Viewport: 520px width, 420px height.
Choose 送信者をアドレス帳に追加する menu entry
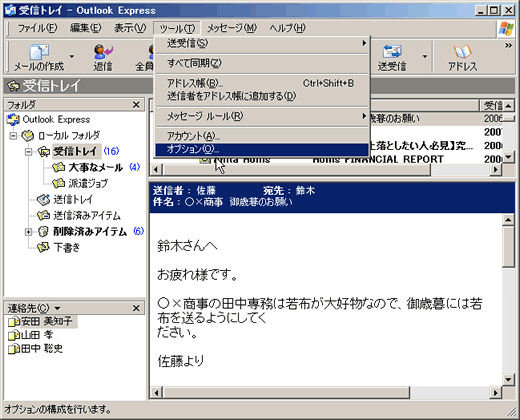(x=262, y=96)
